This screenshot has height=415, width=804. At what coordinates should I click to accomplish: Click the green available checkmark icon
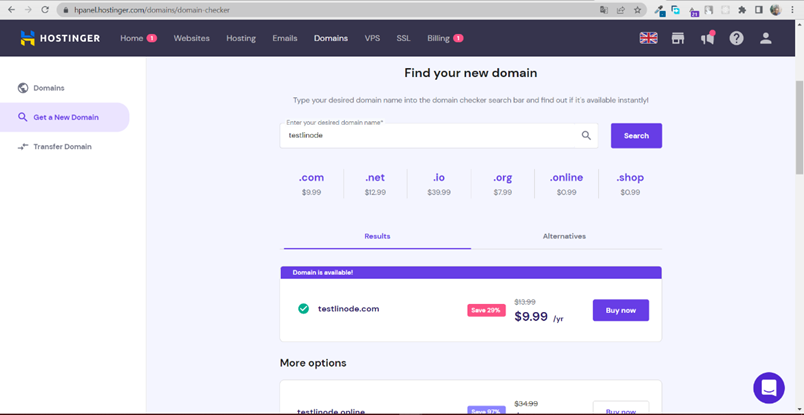tap(304, 309)
